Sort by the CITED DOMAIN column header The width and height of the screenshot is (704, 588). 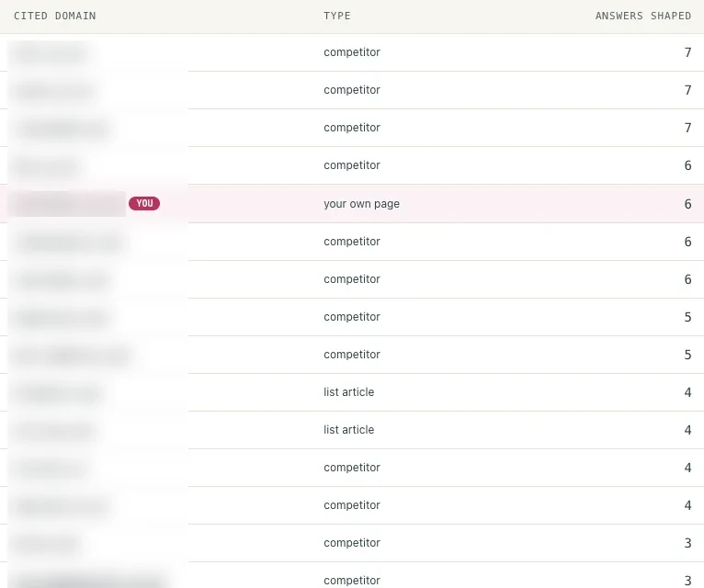[55, 17]
